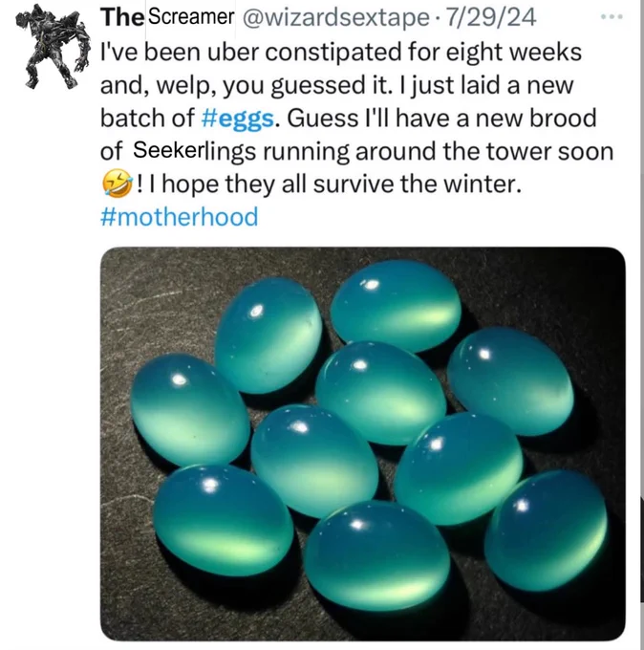This screenshot has width=644, height=650.
Task: Select the word Seekerlings in the tweet
Action: click(x=194, y=151)
